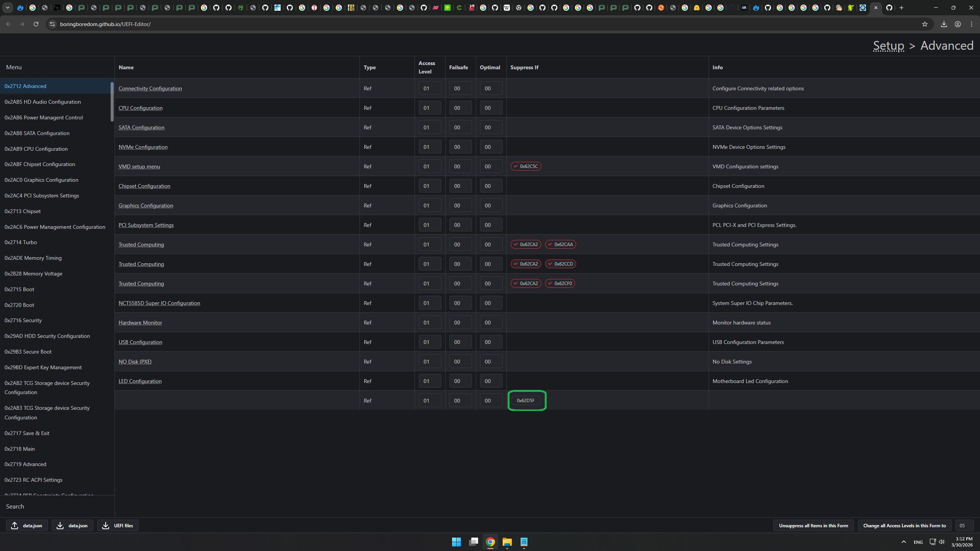Open the NVMe Configuration link
The image size is (980, 551).
(x=143, y=147)
